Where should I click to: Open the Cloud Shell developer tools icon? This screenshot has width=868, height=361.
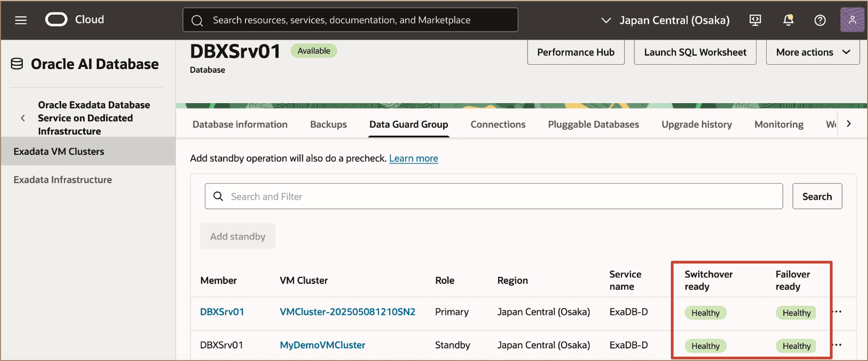click(755, 20)
